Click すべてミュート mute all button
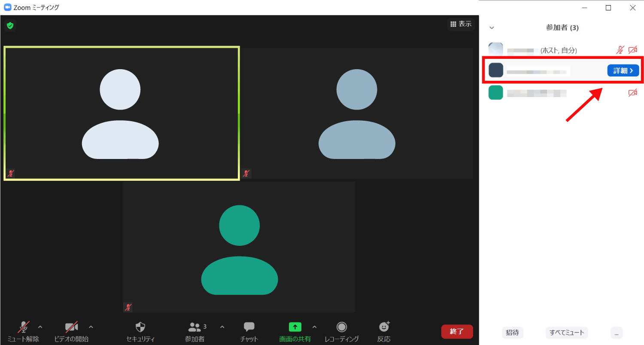 point(567,333)
